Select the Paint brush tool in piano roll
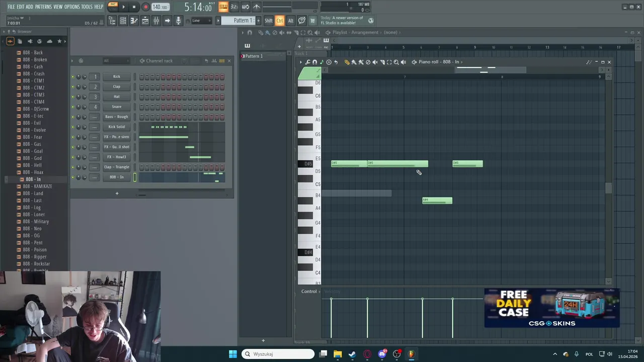 [354, 62]
